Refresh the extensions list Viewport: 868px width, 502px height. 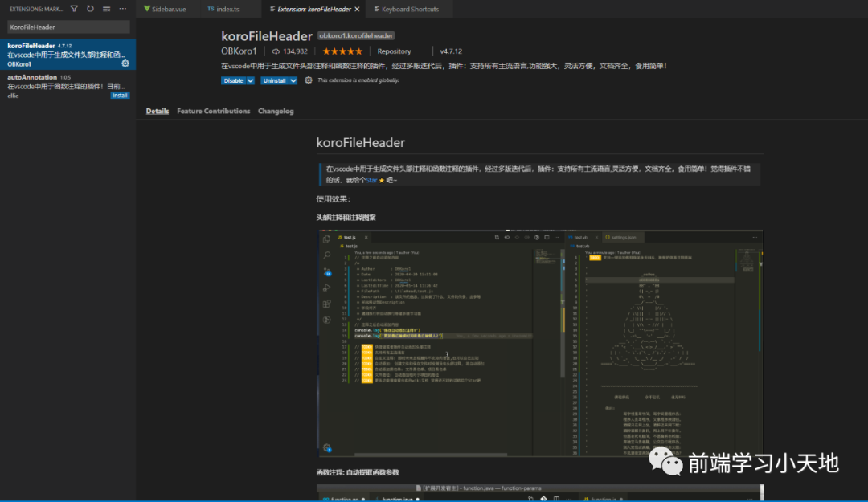point(90,9)
